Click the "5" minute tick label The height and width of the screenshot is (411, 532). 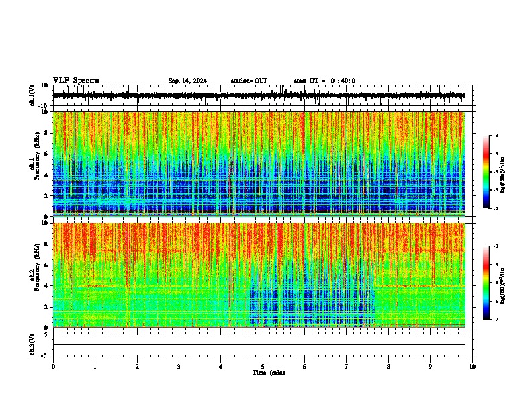coord(263,367)
